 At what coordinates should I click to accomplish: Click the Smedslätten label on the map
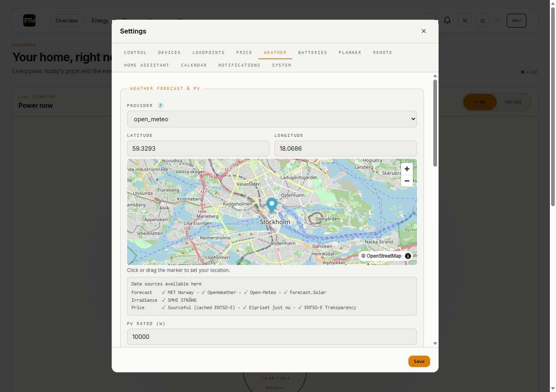(150, 234)
